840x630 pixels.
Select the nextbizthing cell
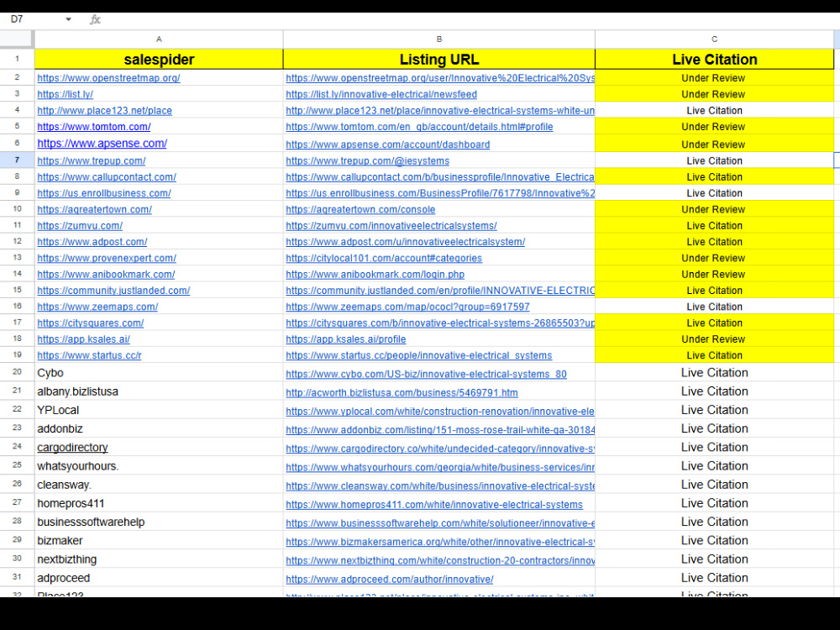tap(159, 559)
